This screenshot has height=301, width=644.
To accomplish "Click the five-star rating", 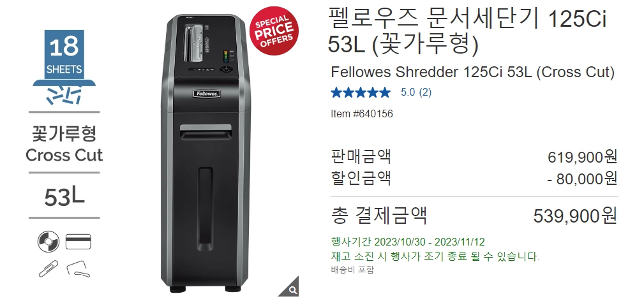I will pyautogui.click(x=361, y=92).
